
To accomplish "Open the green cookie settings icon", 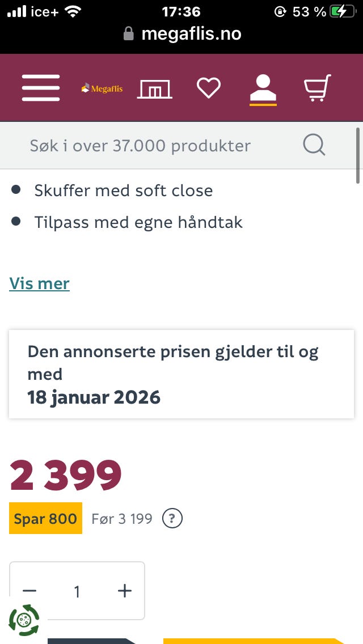I will coord(24,620).
